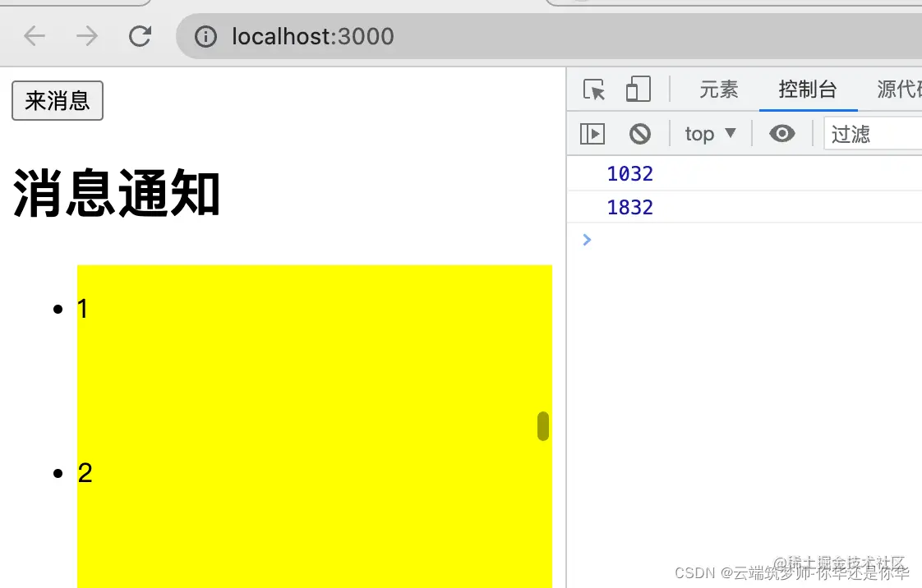This screenshot has height=588, width=922.
Task: Focus the 过滤 filter input
Action: 873,134
